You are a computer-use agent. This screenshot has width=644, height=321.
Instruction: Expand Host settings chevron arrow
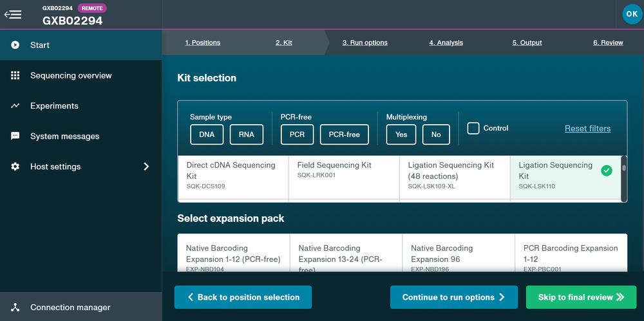pos(146,167)
